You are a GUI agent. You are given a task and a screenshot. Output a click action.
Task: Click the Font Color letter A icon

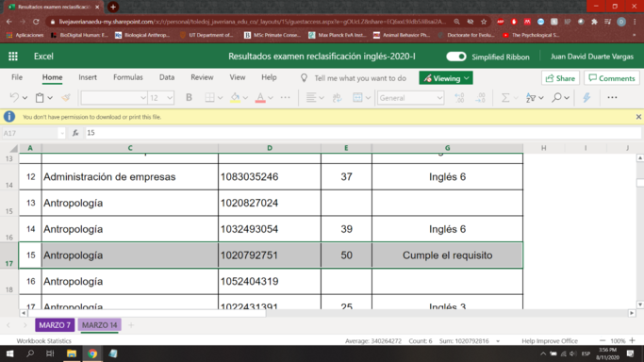260,97
